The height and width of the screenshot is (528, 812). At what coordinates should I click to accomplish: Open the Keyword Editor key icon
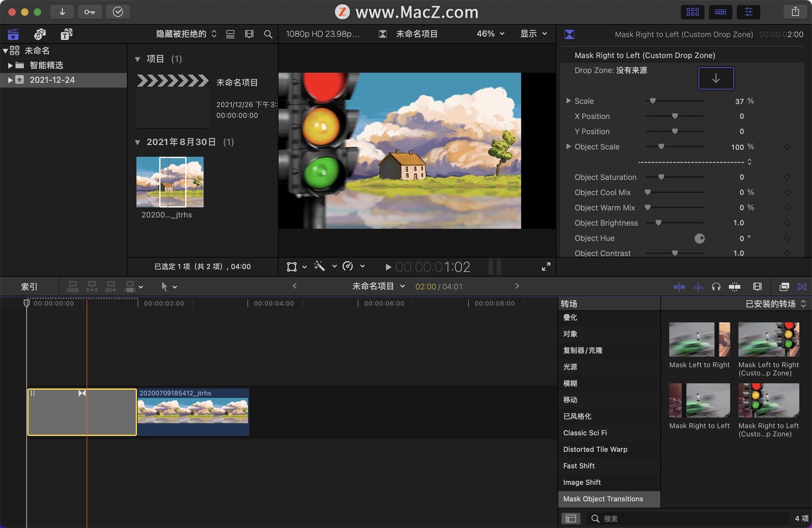point(90,12)
